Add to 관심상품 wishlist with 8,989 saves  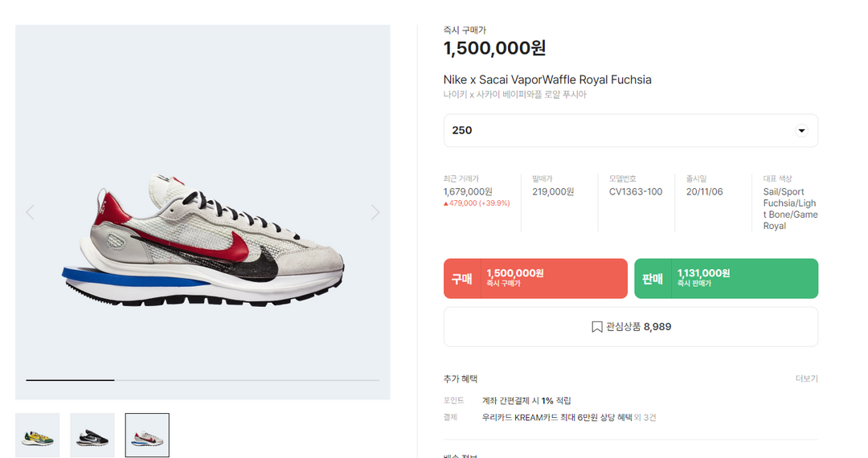click(631, 327)
